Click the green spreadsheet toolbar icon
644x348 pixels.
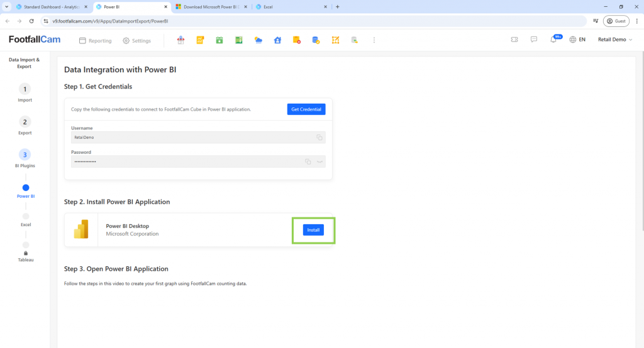point(238,40)
